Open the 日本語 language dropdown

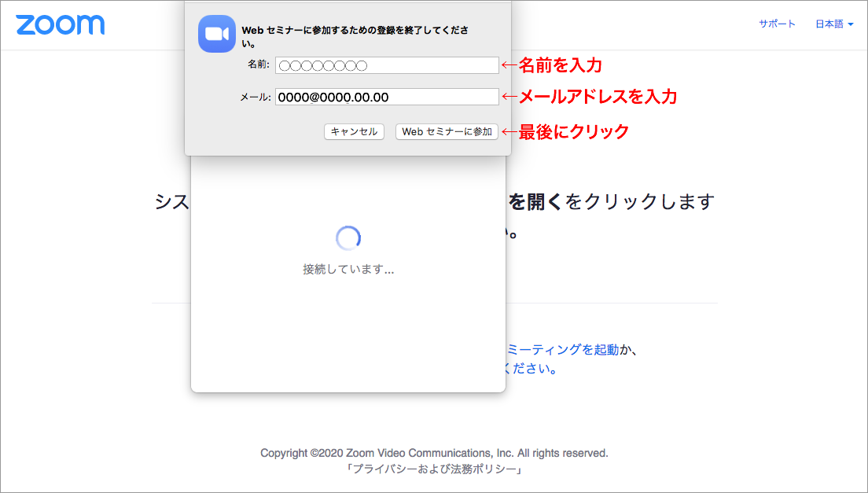(x=833, y=24)
